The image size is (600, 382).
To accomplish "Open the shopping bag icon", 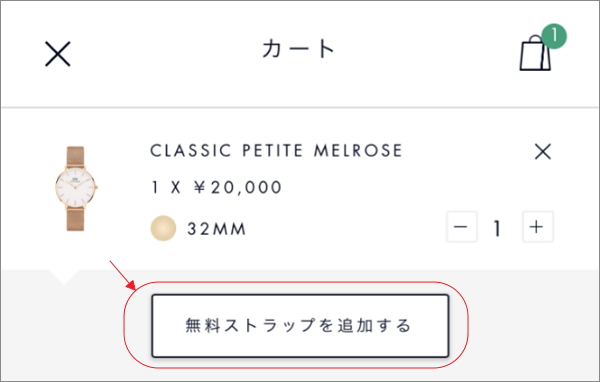I will click(535, 53).
